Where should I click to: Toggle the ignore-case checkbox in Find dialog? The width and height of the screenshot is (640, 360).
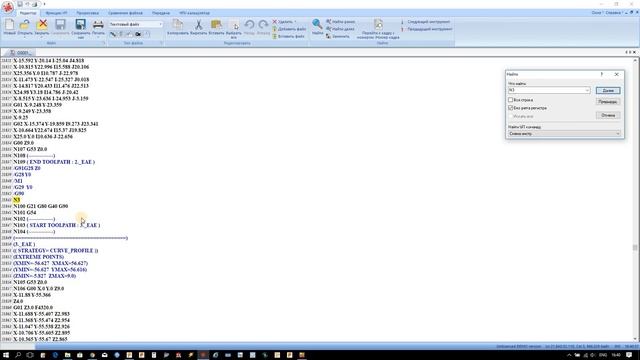click(510, 108)
